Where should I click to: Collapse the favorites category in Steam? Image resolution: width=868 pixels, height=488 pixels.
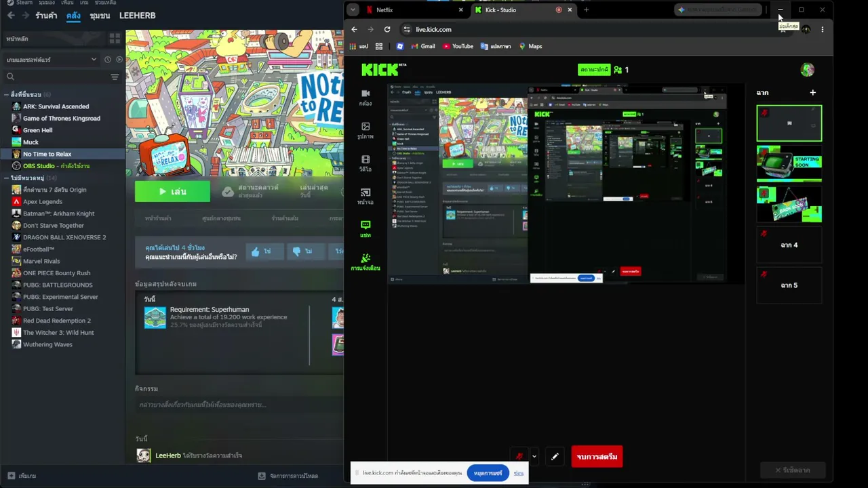[6, 94]
